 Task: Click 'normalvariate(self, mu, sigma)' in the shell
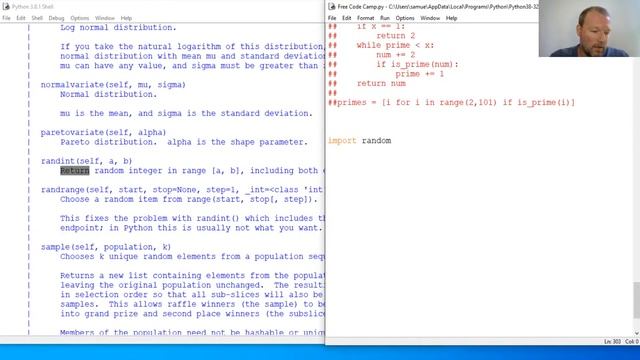(x=113, y=85)
